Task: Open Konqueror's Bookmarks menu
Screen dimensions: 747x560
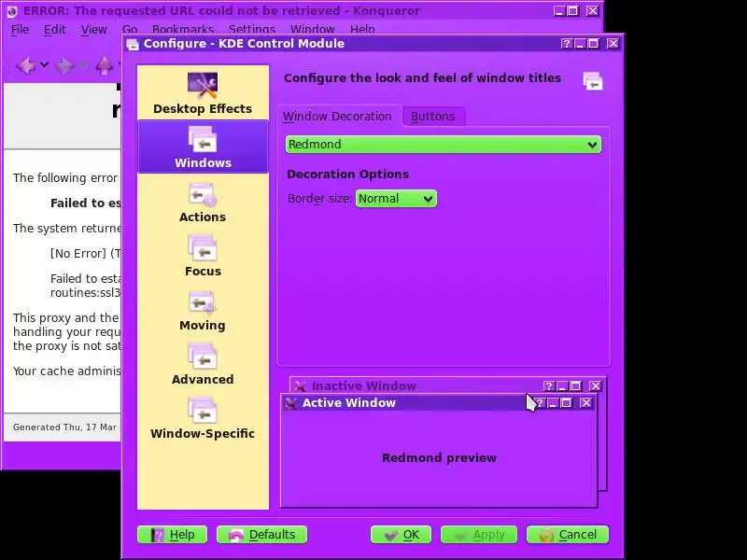Action: [183, 30]
